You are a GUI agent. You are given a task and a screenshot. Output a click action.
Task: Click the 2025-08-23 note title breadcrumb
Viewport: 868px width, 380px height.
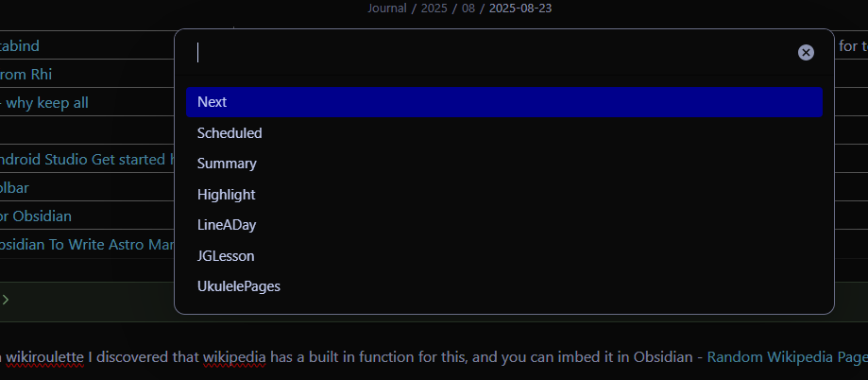coord(520,9)
